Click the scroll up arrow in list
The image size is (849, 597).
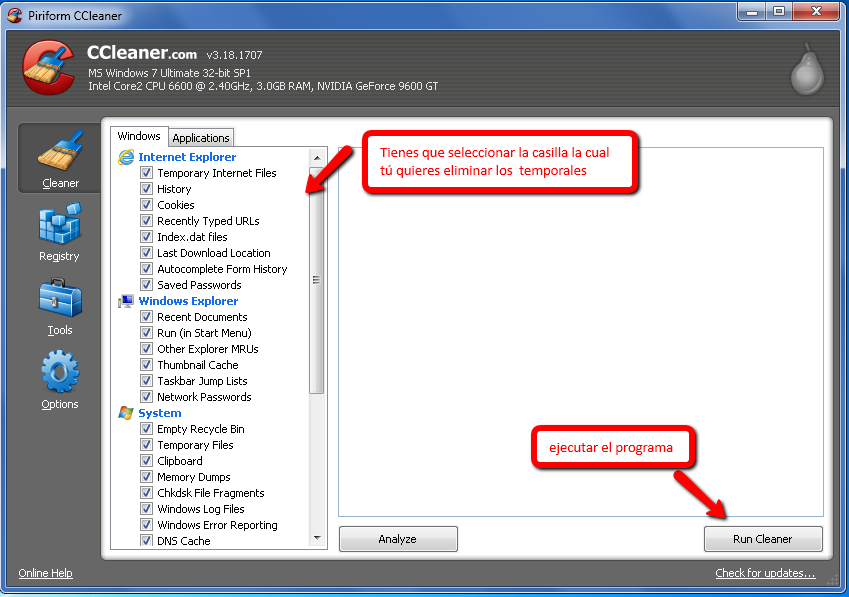318,157
